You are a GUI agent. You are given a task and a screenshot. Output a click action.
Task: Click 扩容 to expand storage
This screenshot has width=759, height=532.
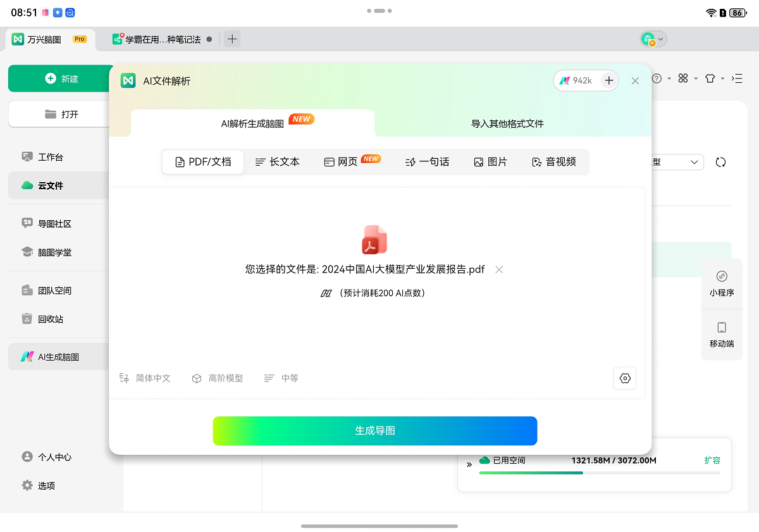coord(713,461)
